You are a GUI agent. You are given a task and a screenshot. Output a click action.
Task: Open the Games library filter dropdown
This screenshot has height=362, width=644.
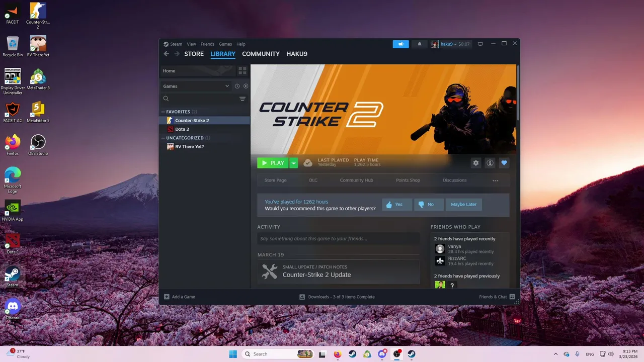click(196, 86)
